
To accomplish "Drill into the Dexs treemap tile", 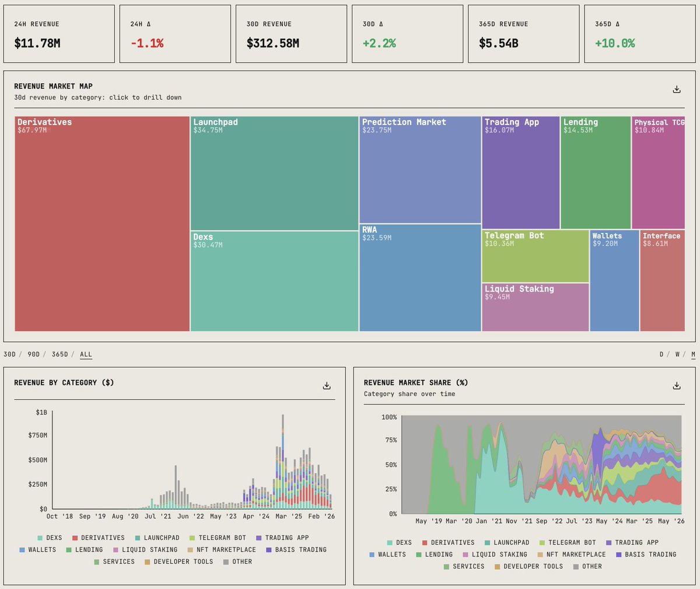I will click(274, 281).
